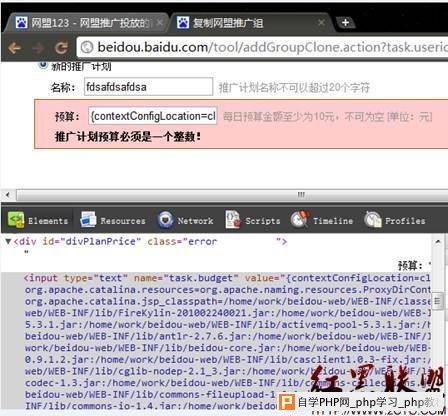Open the Resources panel icon
448x416 pixels.
[88, 220]
